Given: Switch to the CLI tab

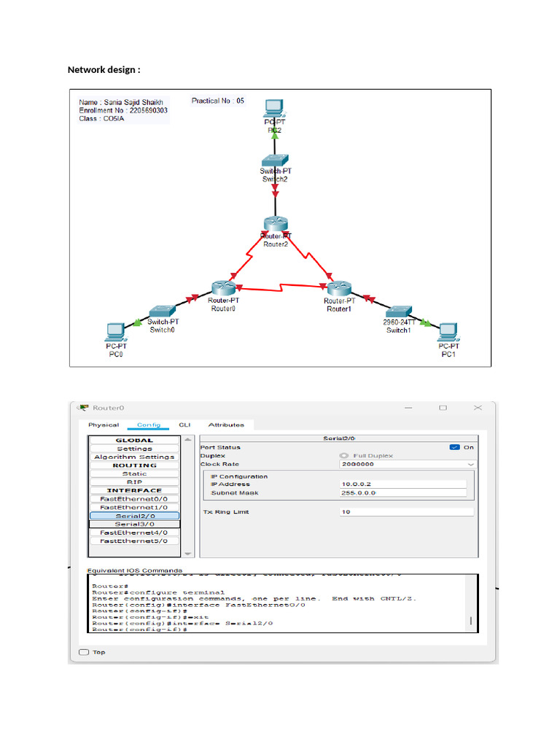Looking at the screenshot, I should coord(184,425).
